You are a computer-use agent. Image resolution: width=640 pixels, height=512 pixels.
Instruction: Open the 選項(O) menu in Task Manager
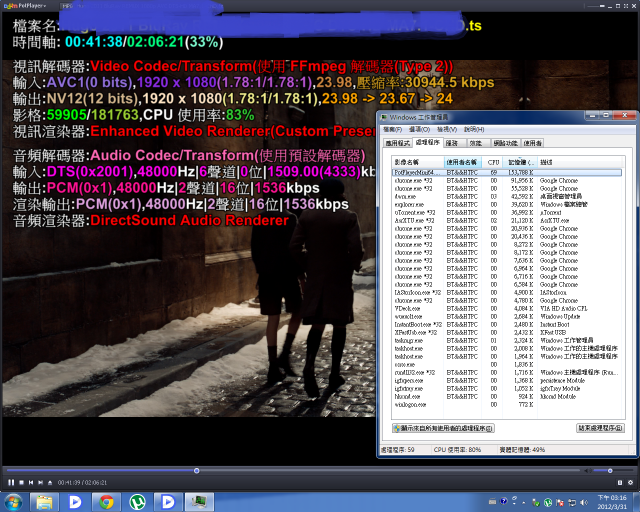[419, 129]
